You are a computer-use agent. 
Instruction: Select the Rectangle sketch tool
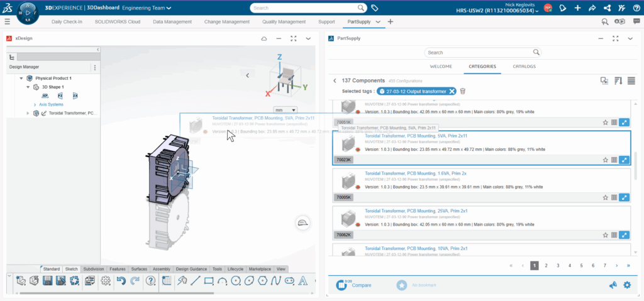(209, 281)
